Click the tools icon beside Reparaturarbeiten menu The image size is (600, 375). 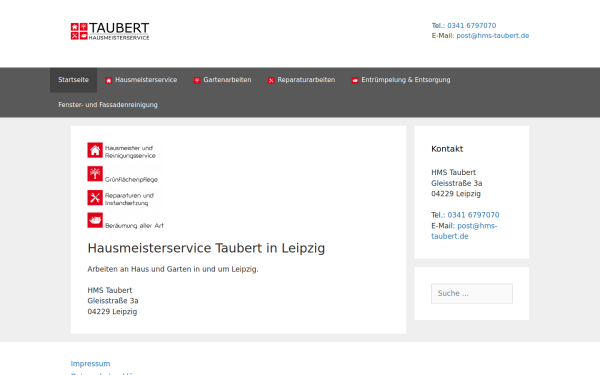271,80
